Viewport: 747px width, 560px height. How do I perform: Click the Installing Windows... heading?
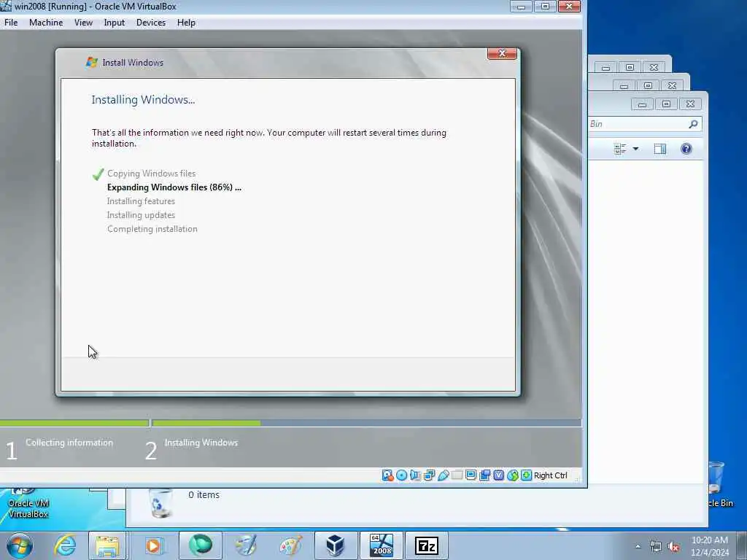click(x=144, y=99)
